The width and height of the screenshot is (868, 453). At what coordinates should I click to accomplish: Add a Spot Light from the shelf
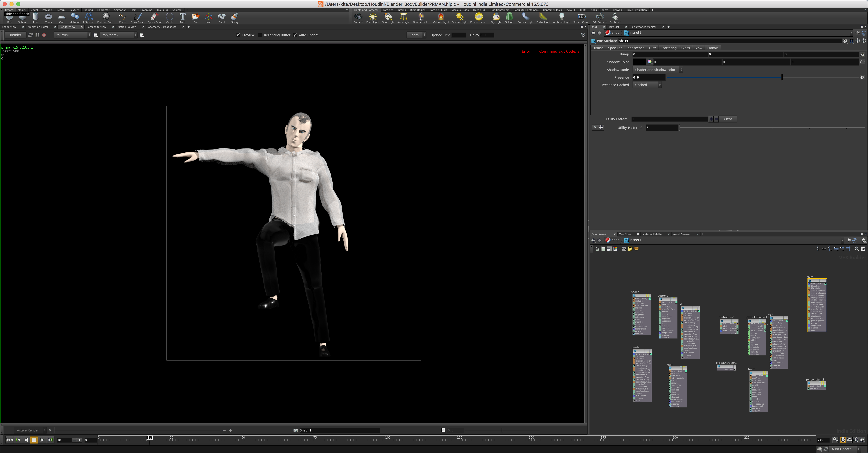[x=388, y=18]
